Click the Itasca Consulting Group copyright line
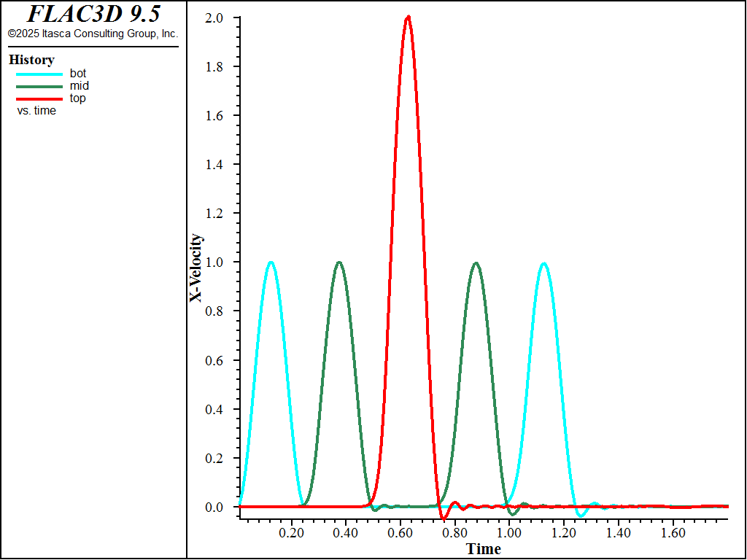The height and width of the screenshot is (560, 747). click(x=93, y=34)
